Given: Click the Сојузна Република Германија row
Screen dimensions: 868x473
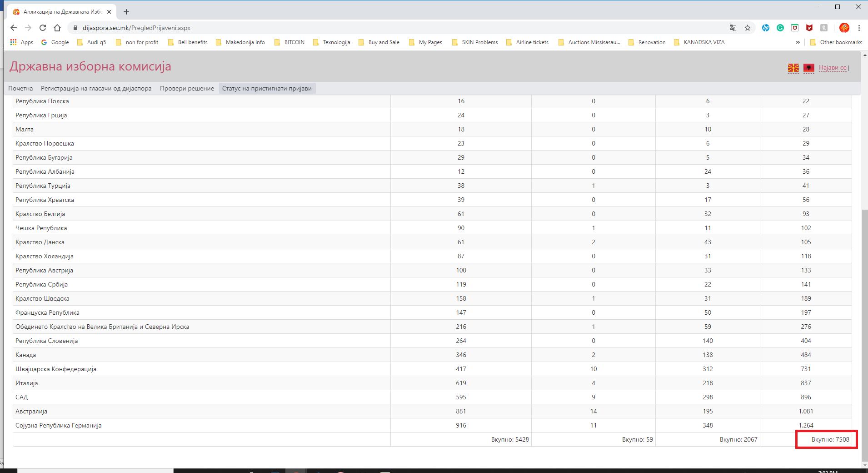Looking at the screenshot, I should tap(432, 425).
